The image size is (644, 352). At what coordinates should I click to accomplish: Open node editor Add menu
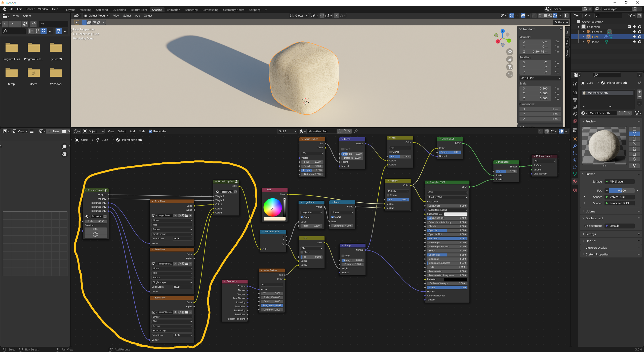(132, 131)
